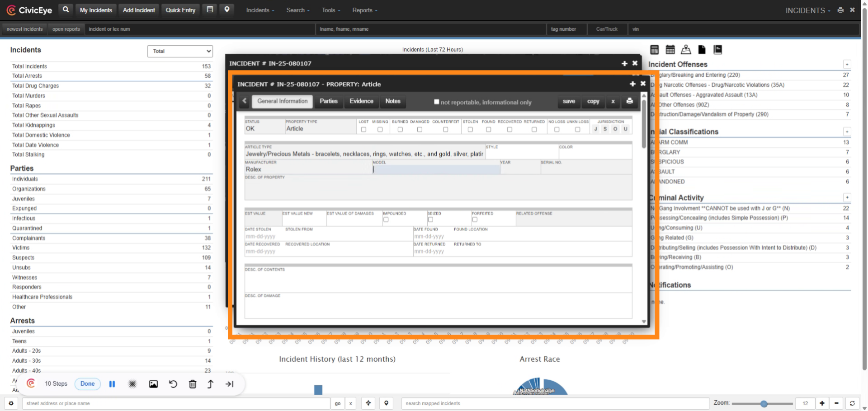This screenshot has width=868, height=411.
Task: Expand the Criminal Activity section
Action: coord(847,198)
